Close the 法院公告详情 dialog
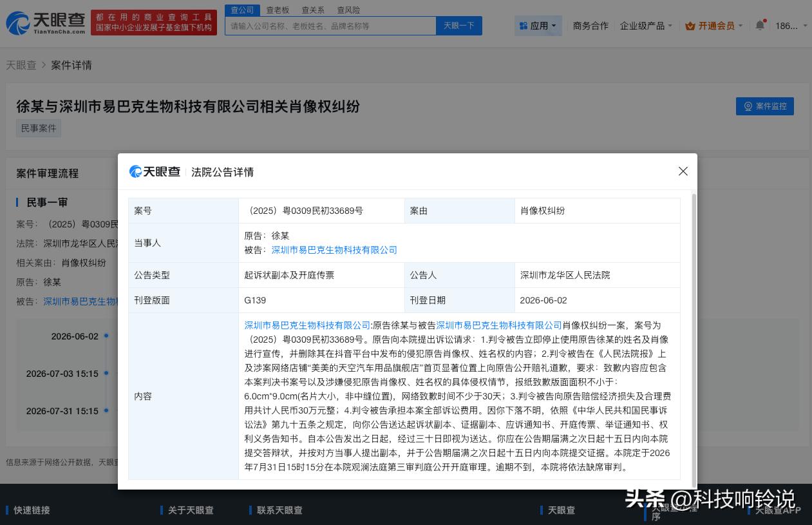The image size is (812, 525). (x=683, y=171)
